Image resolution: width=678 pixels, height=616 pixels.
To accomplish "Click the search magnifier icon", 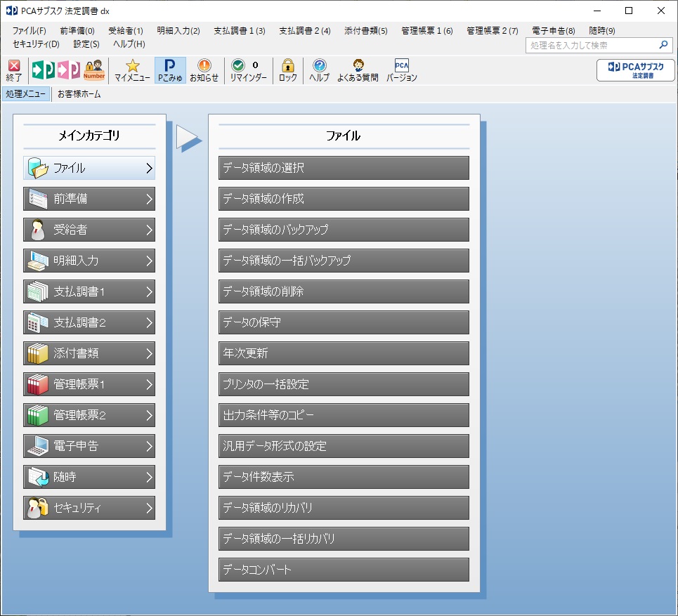I will [x=664, y=45].
